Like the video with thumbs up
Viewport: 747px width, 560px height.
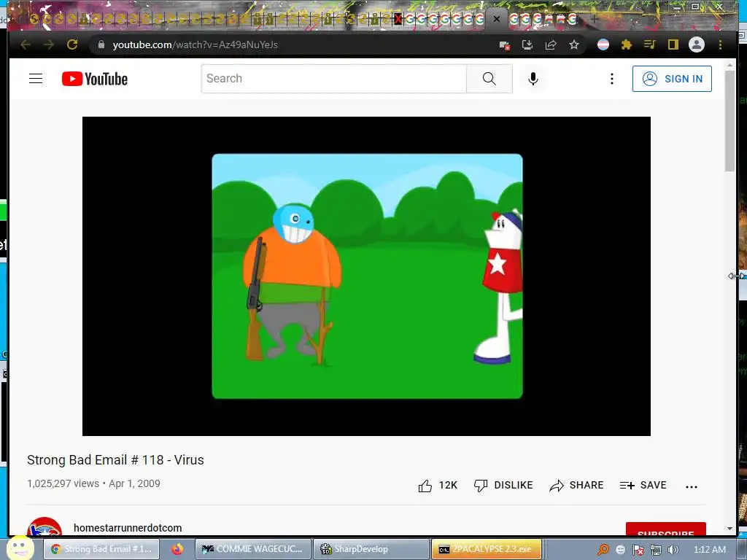[438, 485]
